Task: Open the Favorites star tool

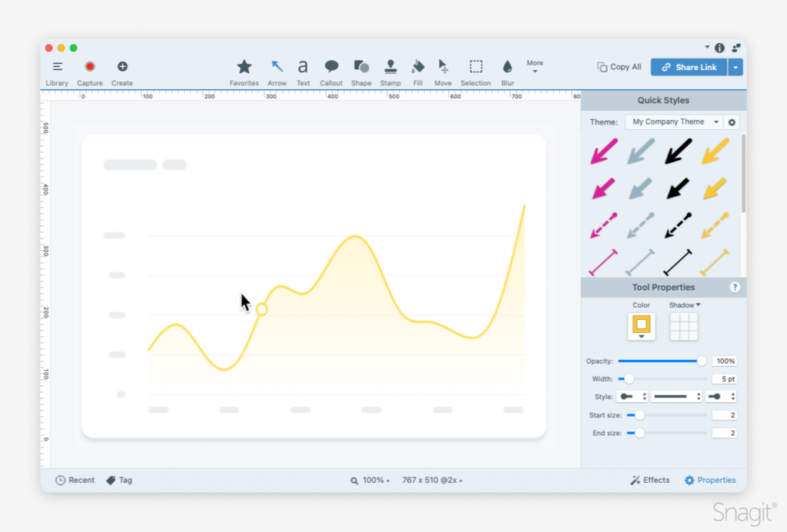Action: 244,72
